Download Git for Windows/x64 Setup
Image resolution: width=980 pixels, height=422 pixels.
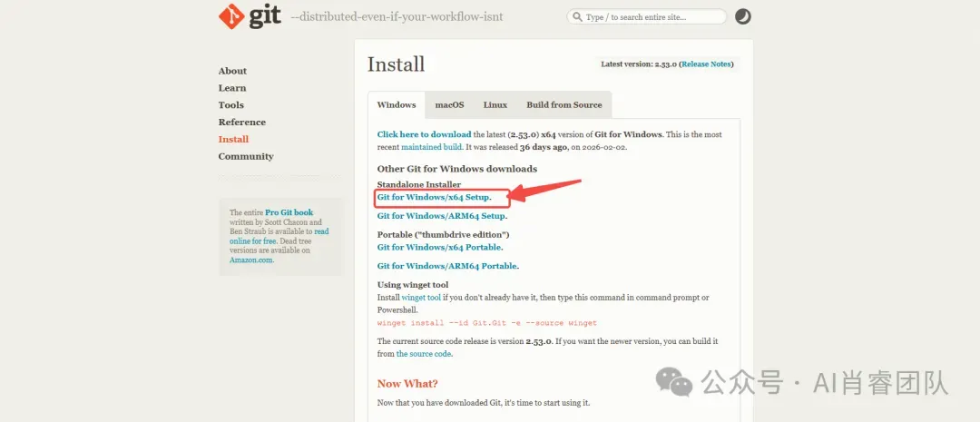coord(435,198)
